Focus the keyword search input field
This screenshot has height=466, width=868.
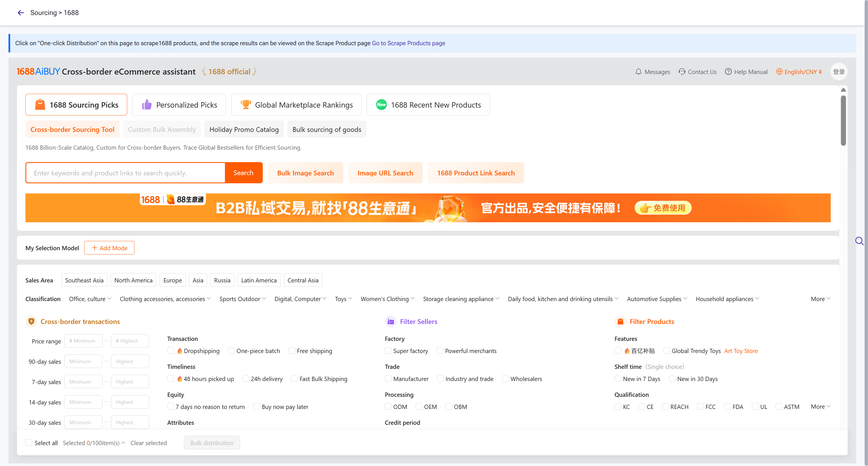click(125, 173)
